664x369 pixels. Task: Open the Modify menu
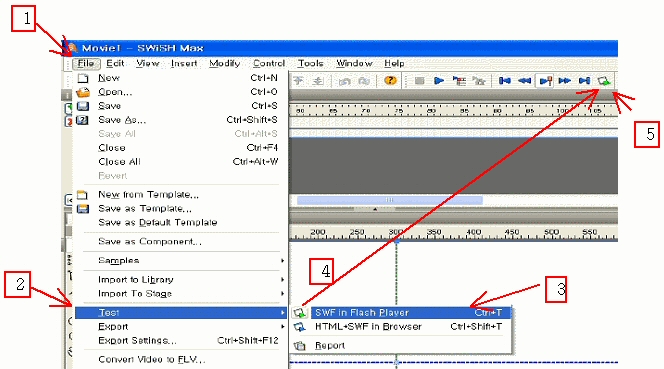coord(224,63)
